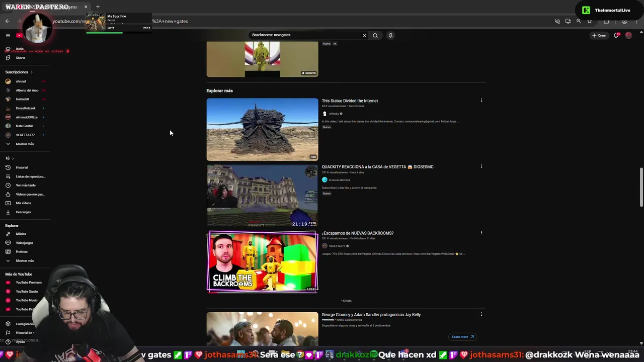The image size is (644, 362).
Task: Open YouTube Premium link
Action: (x=28, y=283)
